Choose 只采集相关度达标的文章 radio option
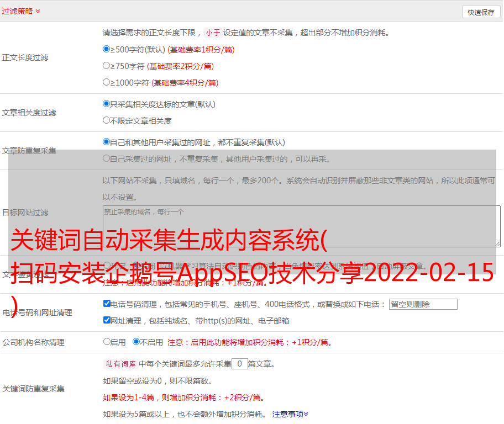This screenshot has width=504, height=424. click(106, 103)
